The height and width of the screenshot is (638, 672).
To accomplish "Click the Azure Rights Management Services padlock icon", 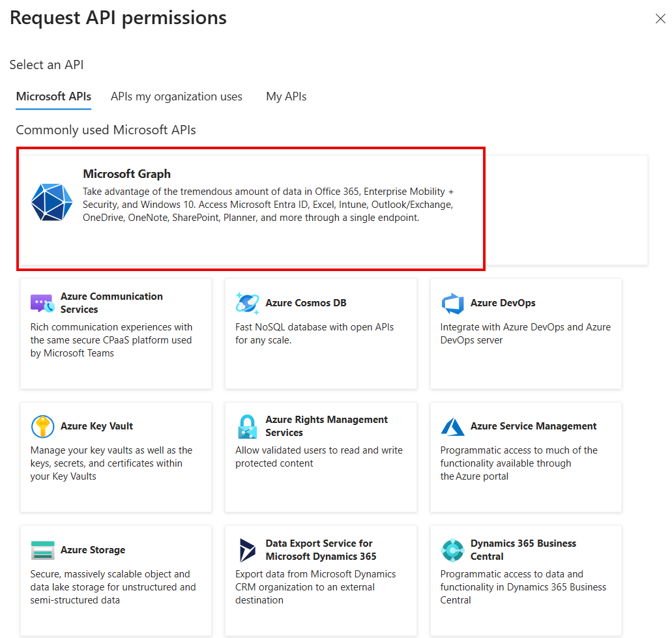I will tap(248, 426).
